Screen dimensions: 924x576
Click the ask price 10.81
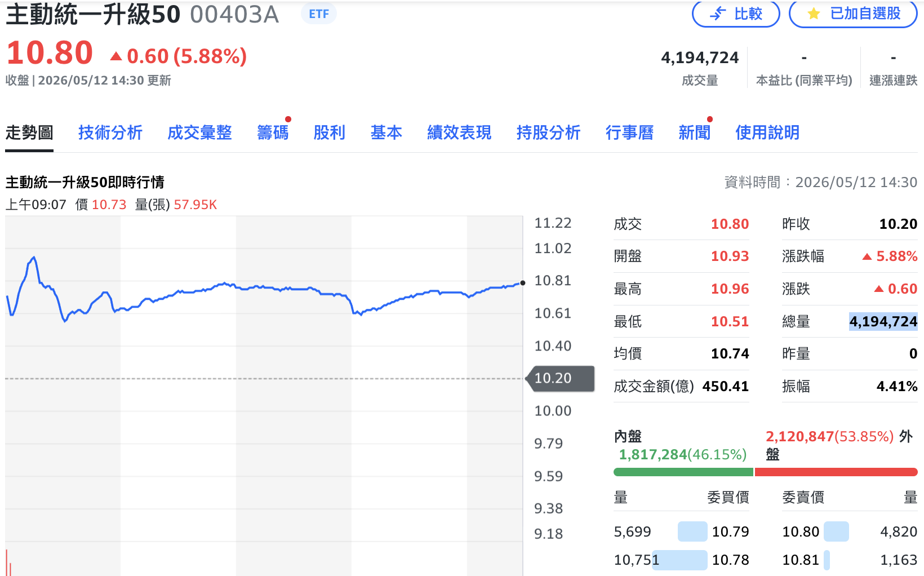click(x=801, y=560)
